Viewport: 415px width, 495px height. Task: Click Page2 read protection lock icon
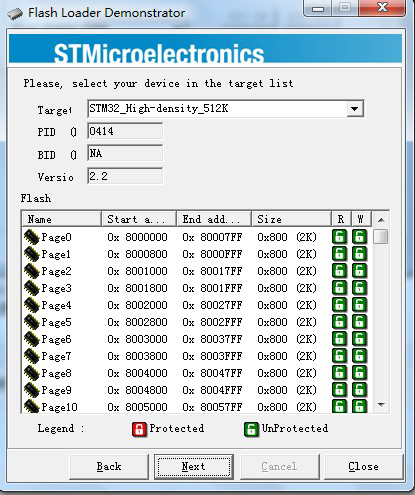pos(340,271)
